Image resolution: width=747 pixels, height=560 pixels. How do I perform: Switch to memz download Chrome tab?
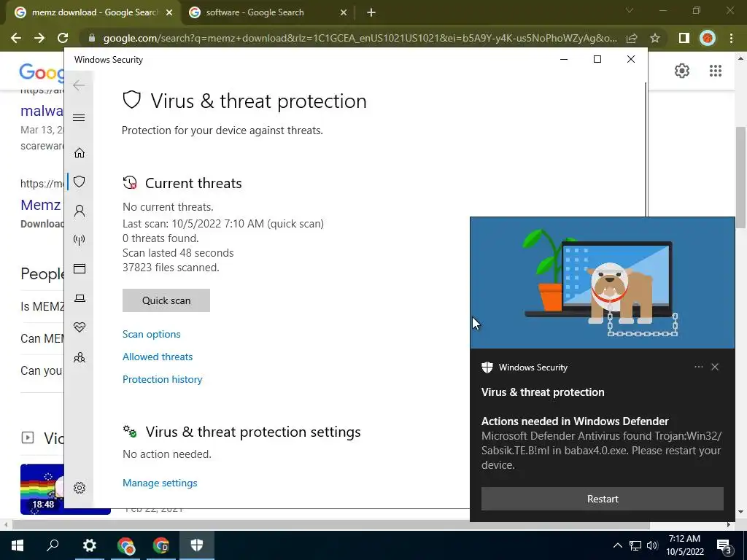94,13
